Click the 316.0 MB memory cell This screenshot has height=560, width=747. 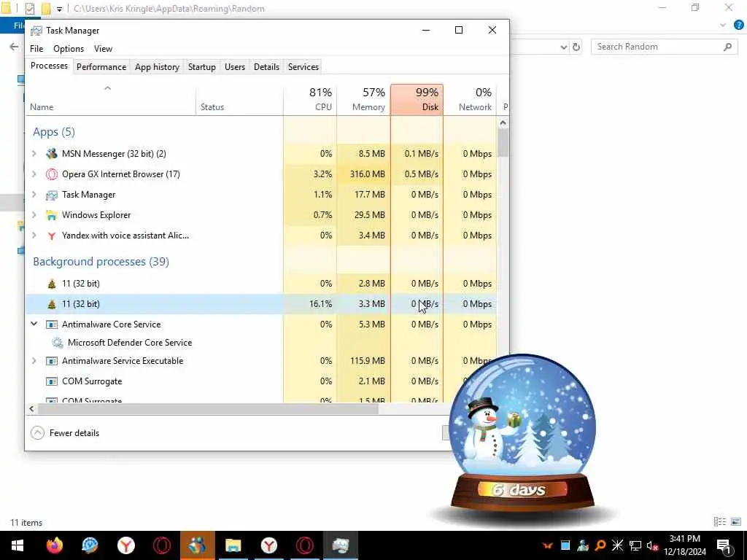(363, 174)
